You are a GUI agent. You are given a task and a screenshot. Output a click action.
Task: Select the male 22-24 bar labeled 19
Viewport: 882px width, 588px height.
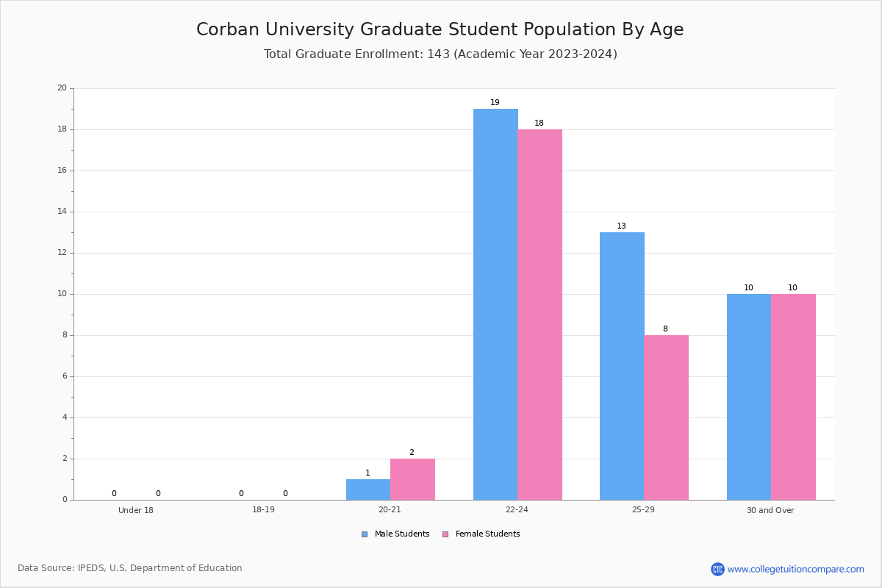click(x=495, y=304)
